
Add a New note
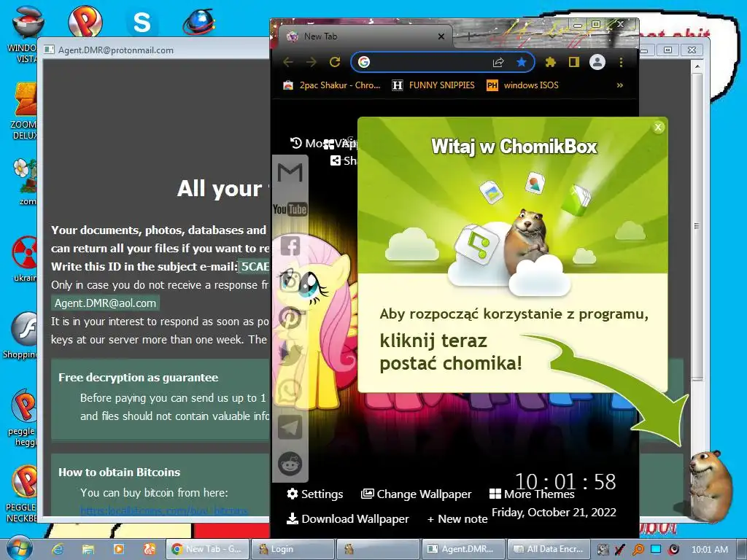[457, 519]
